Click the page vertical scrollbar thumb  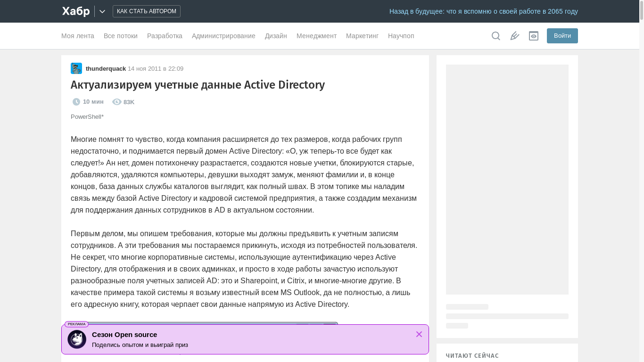coord(642,11)
